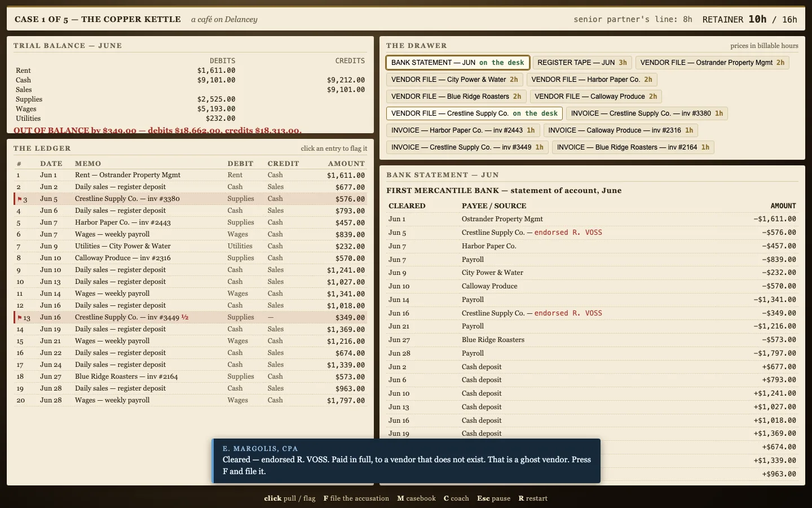Click Blue Ridge Roasters bank line −$573.00
The height and width of the screenshot is (508, 812).
[592, 340]
